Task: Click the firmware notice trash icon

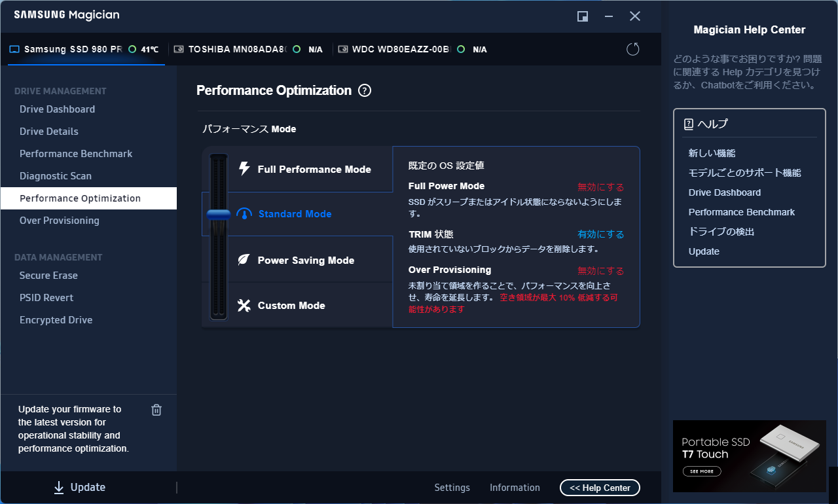Action: click(x=156, y=410)
